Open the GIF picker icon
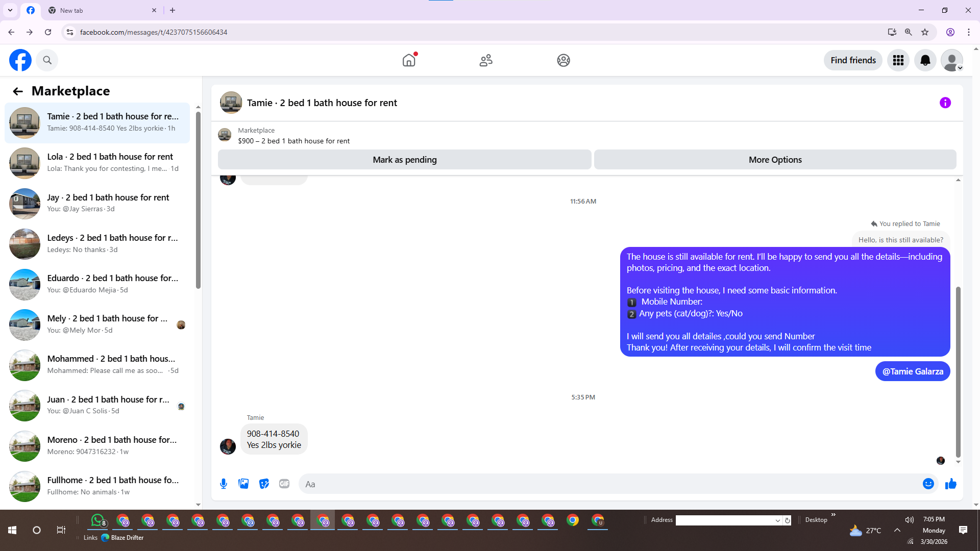 [284, 484]
